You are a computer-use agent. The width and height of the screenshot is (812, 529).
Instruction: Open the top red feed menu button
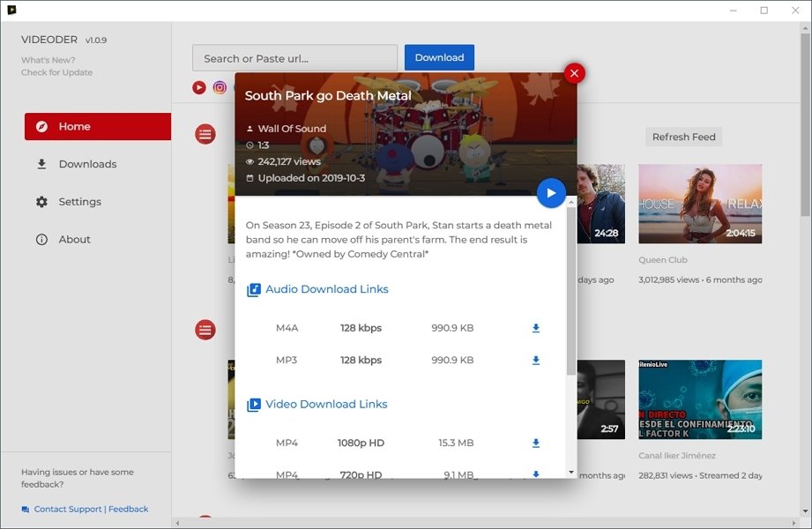pyautogui.click(x=205, y=134)
